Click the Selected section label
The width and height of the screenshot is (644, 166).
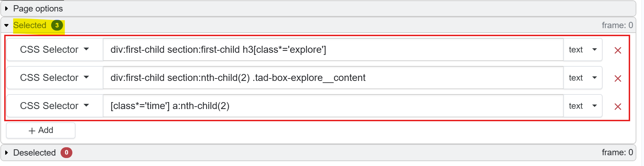click(30, 25)
